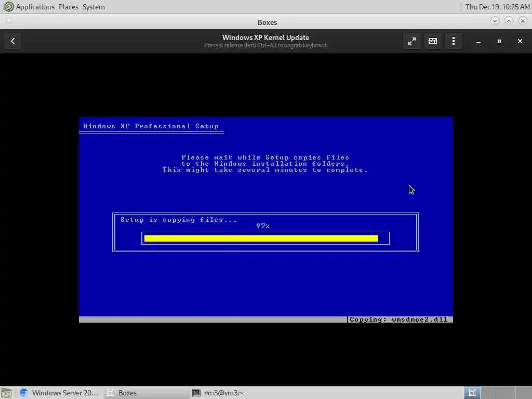The width and height of the screenshot is (532, 399).
Task: Click the up-arrow button in outer title bar
Action: coord(509,21)
